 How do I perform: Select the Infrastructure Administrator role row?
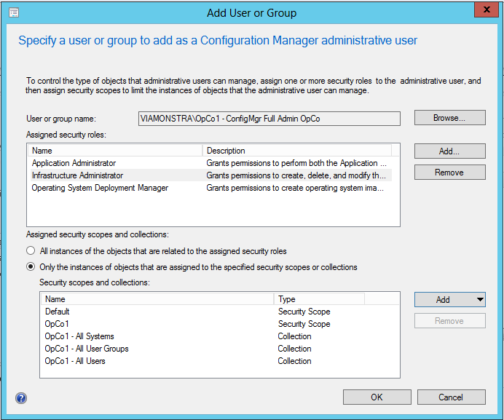[x=210, y=175]
